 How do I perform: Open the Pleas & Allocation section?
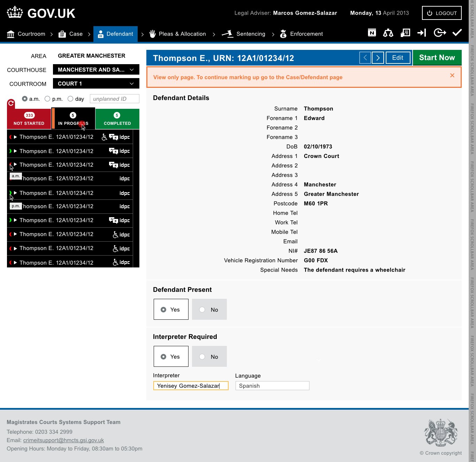tap(178, 34)
